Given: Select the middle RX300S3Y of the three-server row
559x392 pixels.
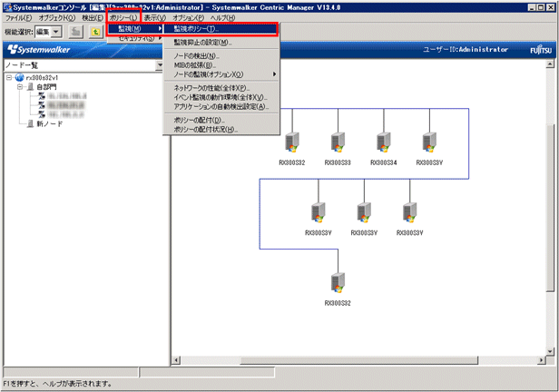Looking at the screenshot, I should click(x=364, y=212).
